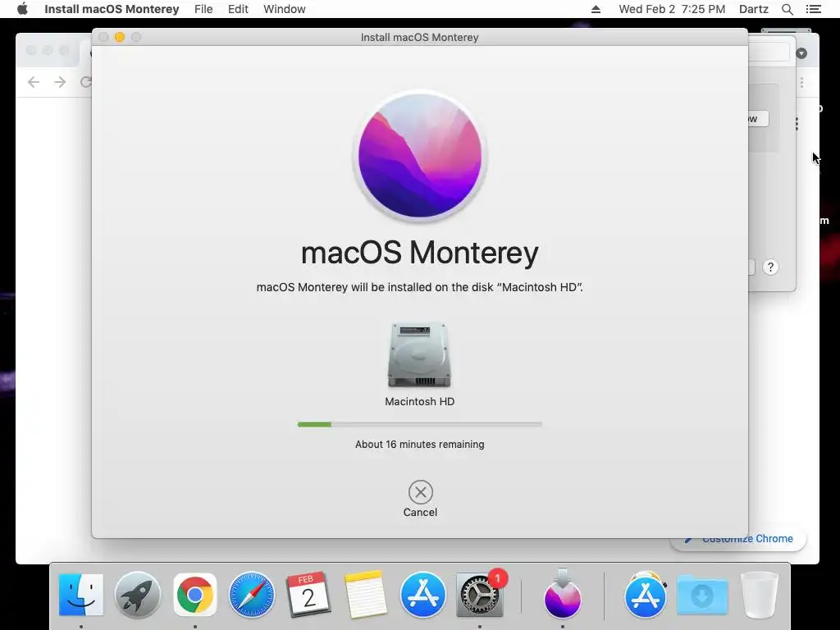
Task: Click the eject icon in menu bar
Action: point(596,9)
